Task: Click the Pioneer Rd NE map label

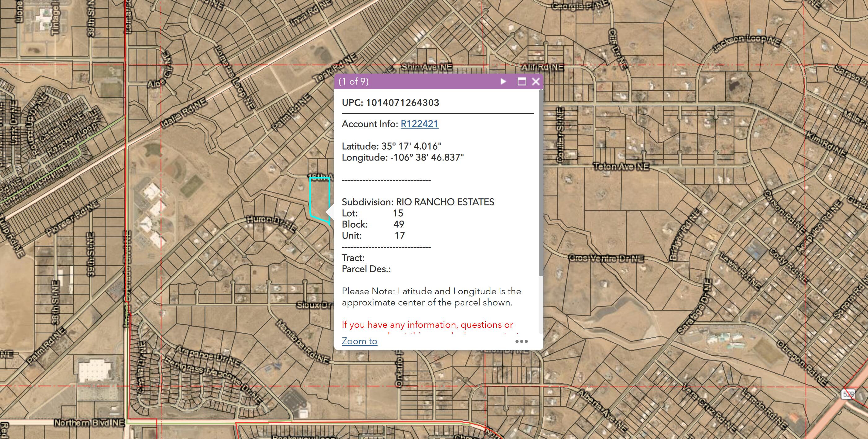Action: [72, 218]
